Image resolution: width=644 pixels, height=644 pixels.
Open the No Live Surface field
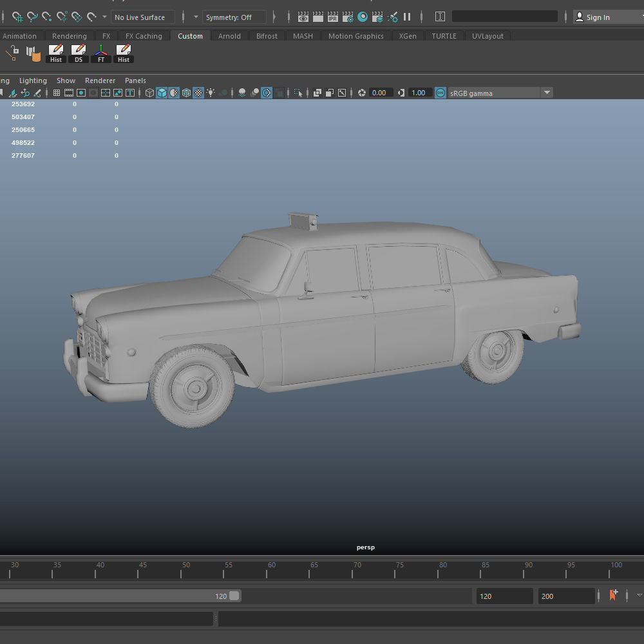pos(143,17)
